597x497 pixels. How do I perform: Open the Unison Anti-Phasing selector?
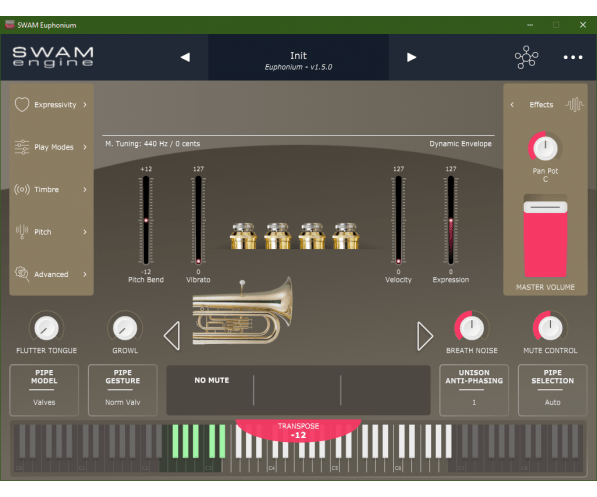(474, 390)
